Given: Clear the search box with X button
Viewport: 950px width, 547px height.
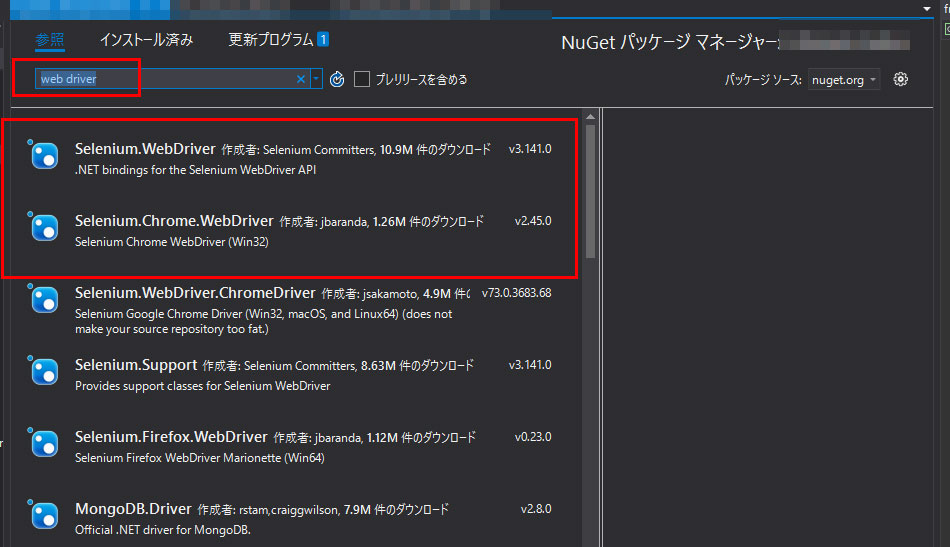Looking at the screenshot, I should (301, 79).
